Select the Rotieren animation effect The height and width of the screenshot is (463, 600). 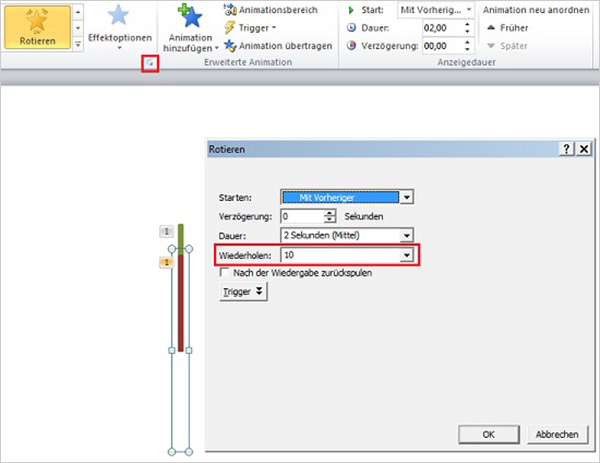coord(38,27)
